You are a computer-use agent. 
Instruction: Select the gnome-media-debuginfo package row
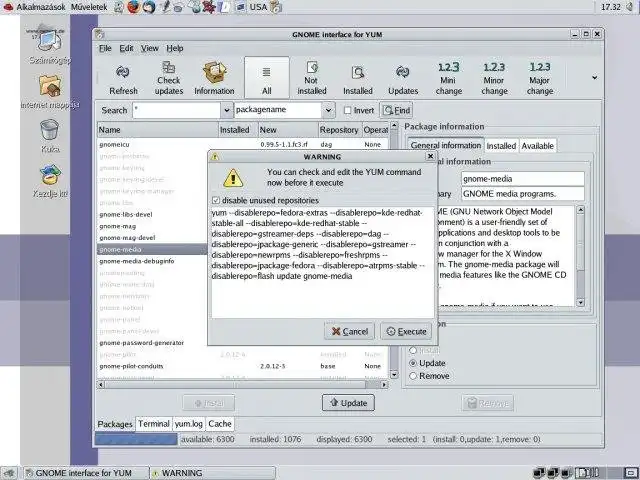click(152, 261)
